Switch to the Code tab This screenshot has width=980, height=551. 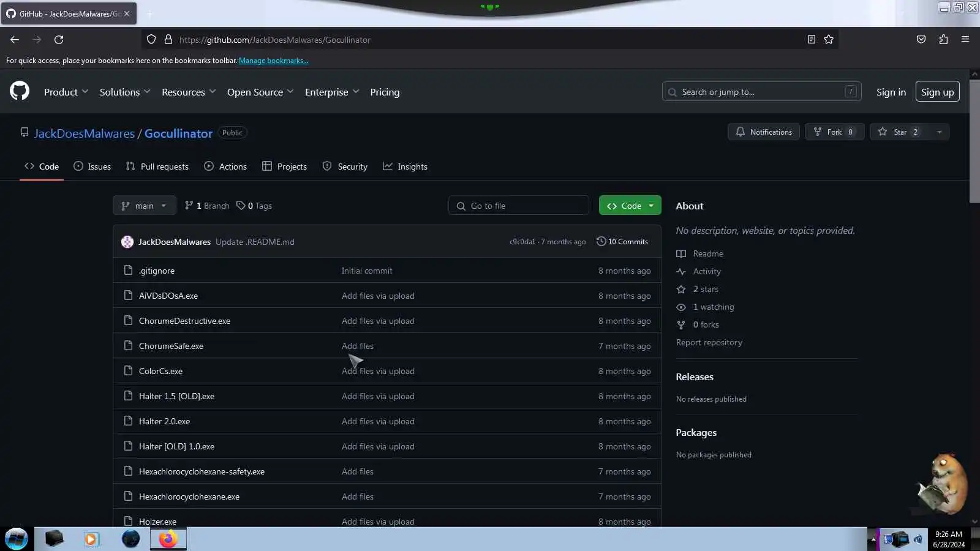click(x=42, y=167)
